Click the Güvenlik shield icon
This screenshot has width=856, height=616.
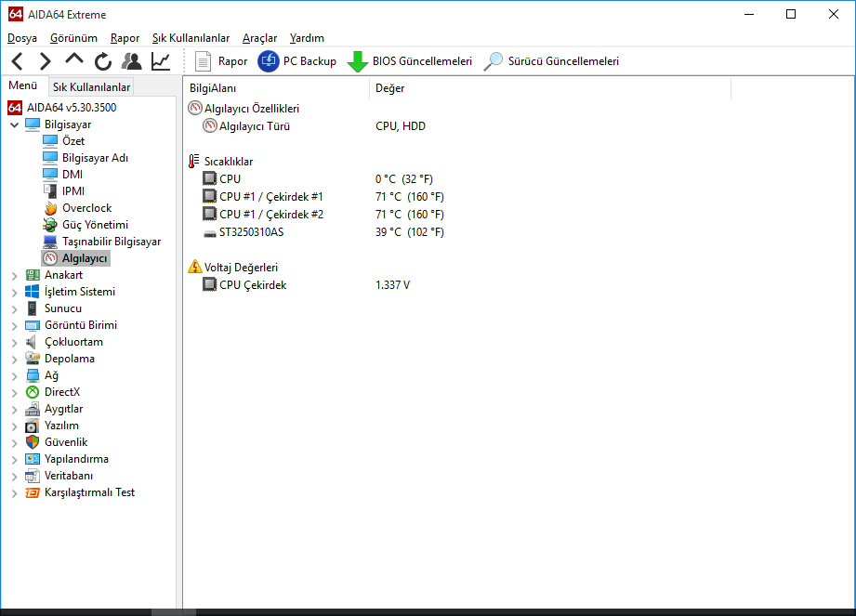[x=33, y=442]
